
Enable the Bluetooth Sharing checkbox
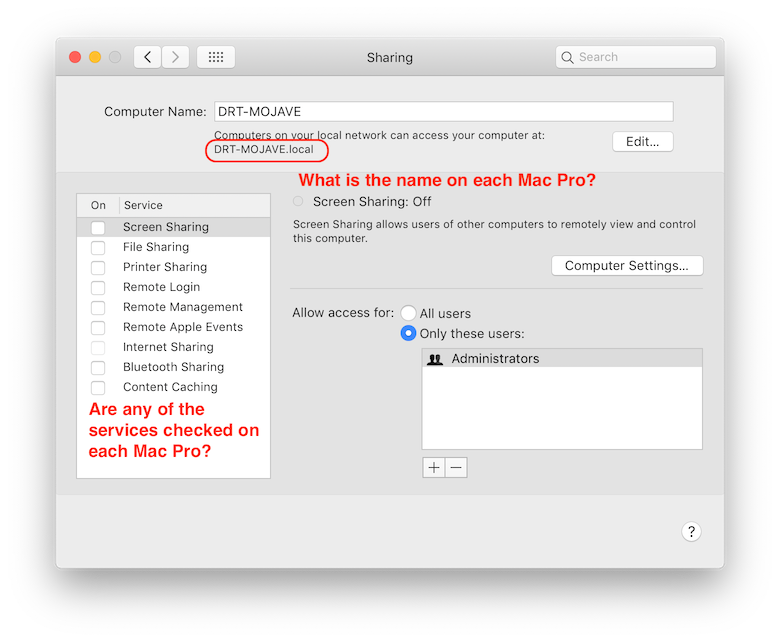click(x=98, y=367)
